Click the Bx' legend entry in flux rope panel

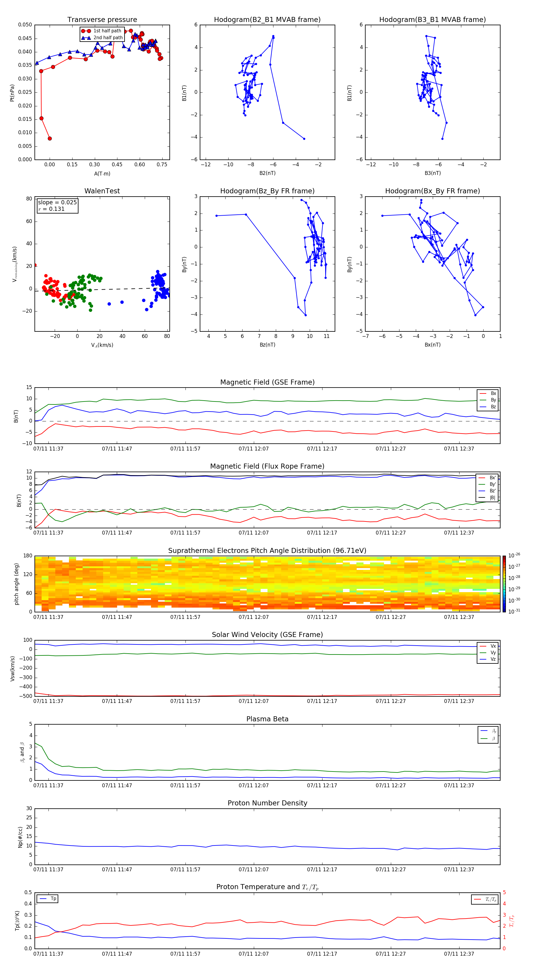487,478
